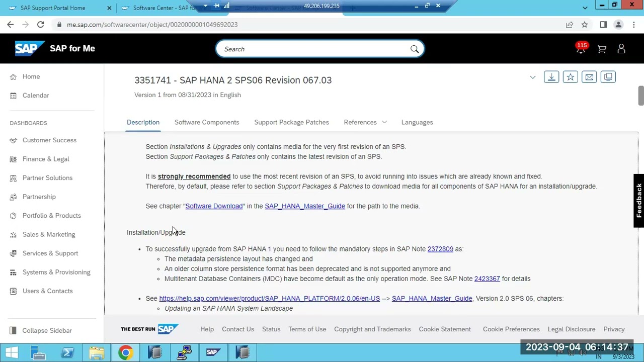The width and height of the screenshot is (644, 362).
Task: Open Cookie Preferences footer link
Action: (511, 329)
